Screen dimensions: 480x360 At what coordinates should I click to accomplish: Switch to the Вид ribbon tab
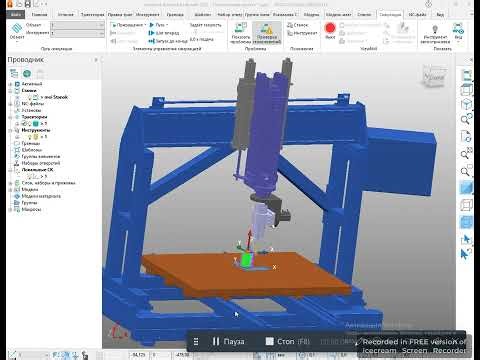[x=440, y=15]
